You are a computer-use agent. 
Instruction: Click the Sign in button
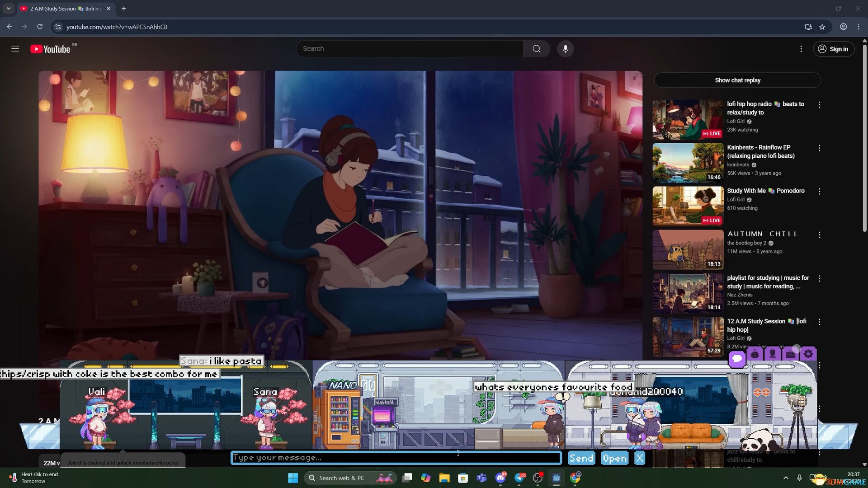[x=834, y=49]
